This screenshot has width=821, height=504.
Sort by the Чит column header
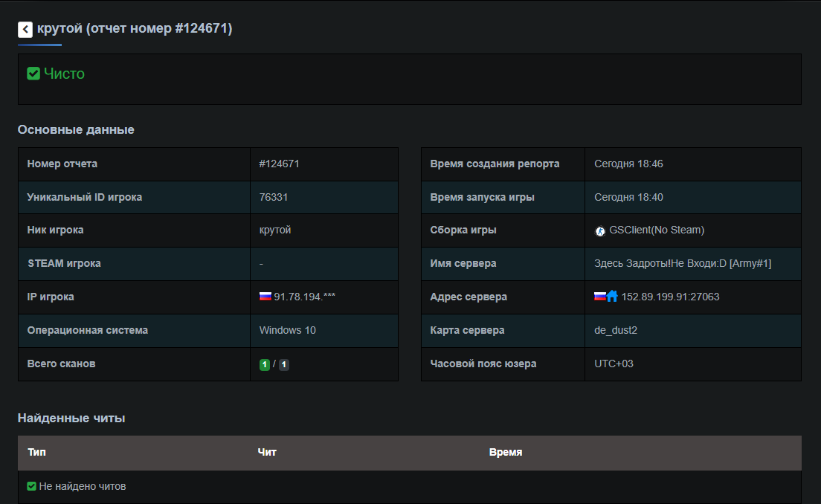tap(267, 452)
